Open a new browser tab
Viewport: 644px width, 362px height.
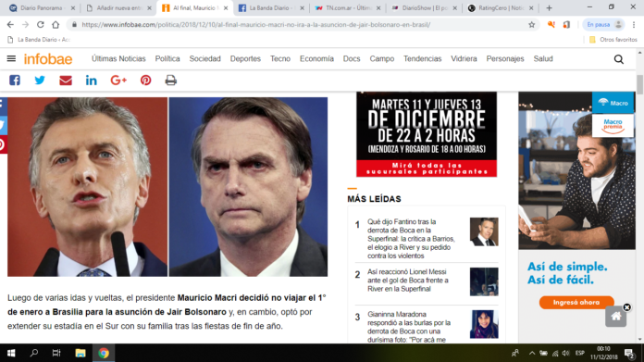549,7
